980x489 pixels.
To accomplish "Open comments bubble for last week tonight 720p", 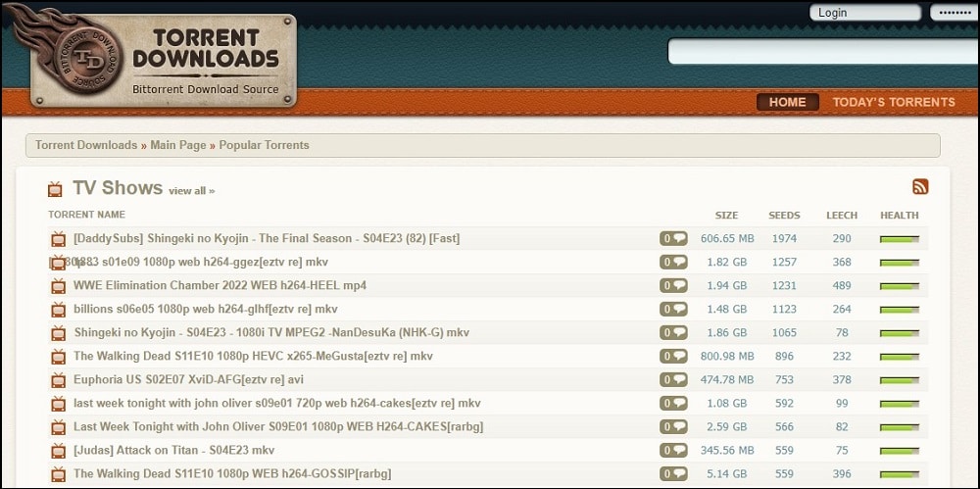I will pyautogui.click(x=673, y=404).
